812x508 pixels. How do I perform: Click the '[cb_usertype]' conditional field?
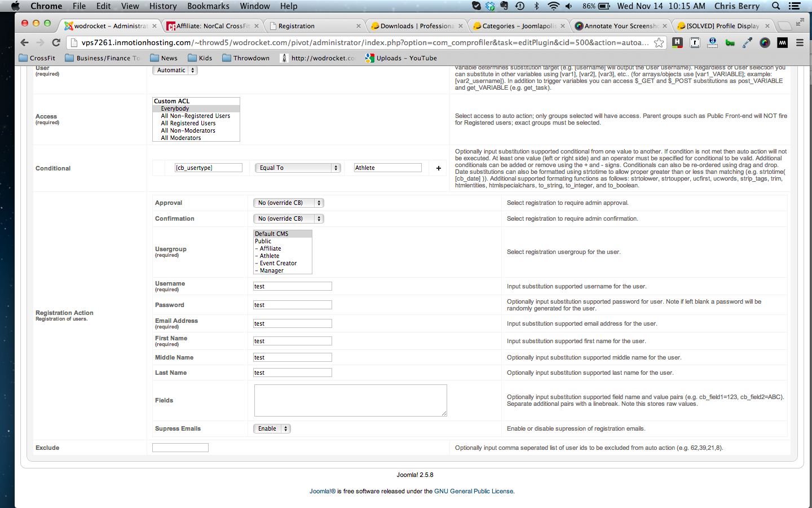pyautogui.click(x=209, y=168)
